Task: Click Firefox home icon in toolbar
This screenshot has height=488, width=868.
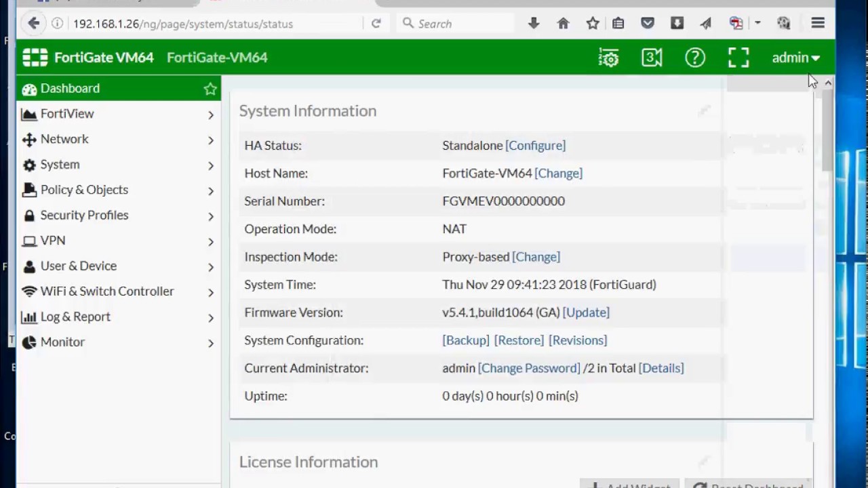Action: coord(563,24)
